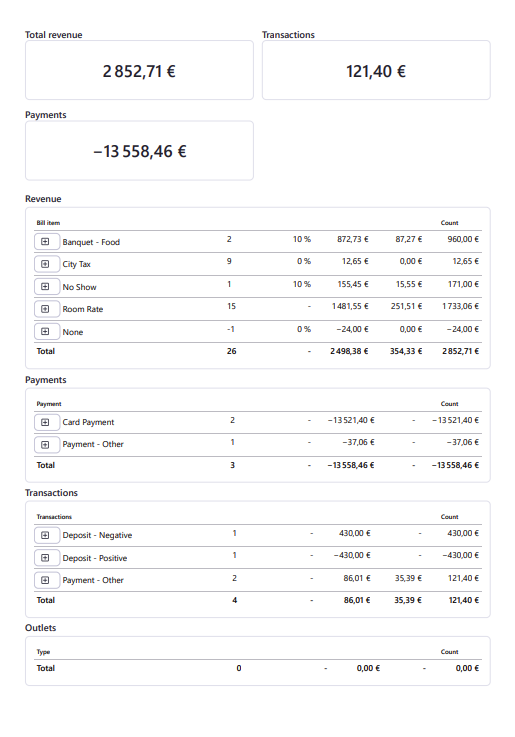Click the Payments card −13 558,46 €
This screenshot has width=515, height=737.
click(139, 150)
